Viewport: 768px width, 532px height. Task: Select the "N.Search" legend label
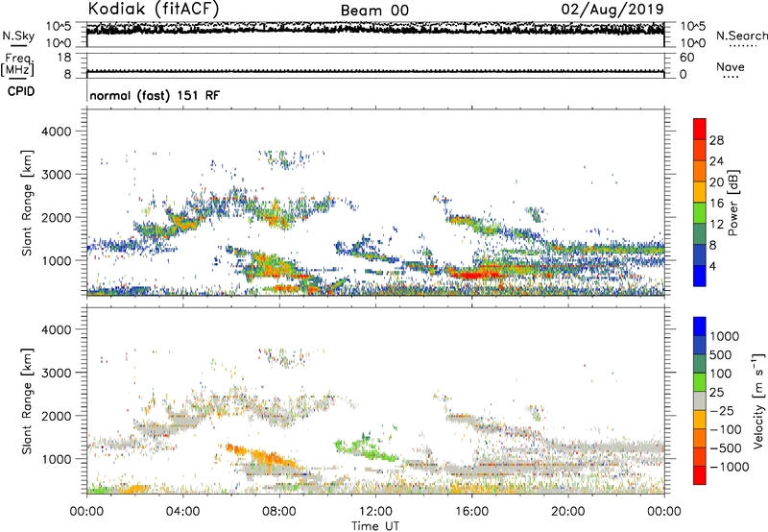pos(741,36)
